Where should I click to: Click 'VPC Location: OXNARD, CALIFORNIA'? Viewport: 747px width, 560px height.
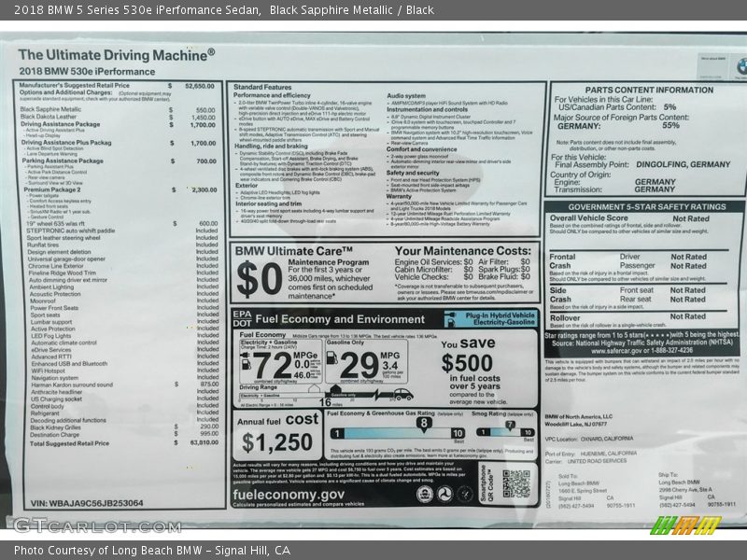[589, 438]
